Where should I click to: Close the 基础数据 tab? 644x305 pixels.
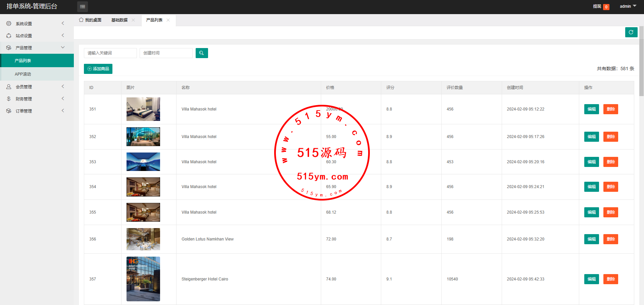tap(133, 20)
